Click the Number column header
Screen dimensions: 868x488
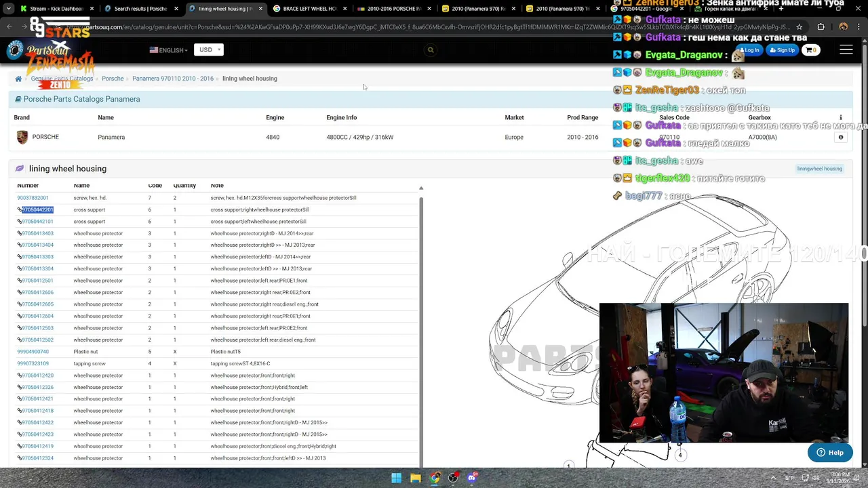point(28,186)
